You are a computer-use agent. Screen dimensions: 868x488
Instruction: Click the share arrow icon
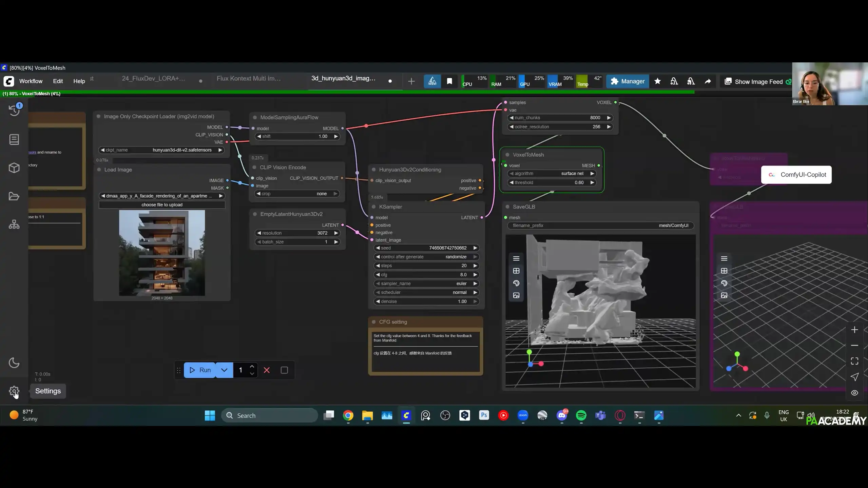point(708,81)
